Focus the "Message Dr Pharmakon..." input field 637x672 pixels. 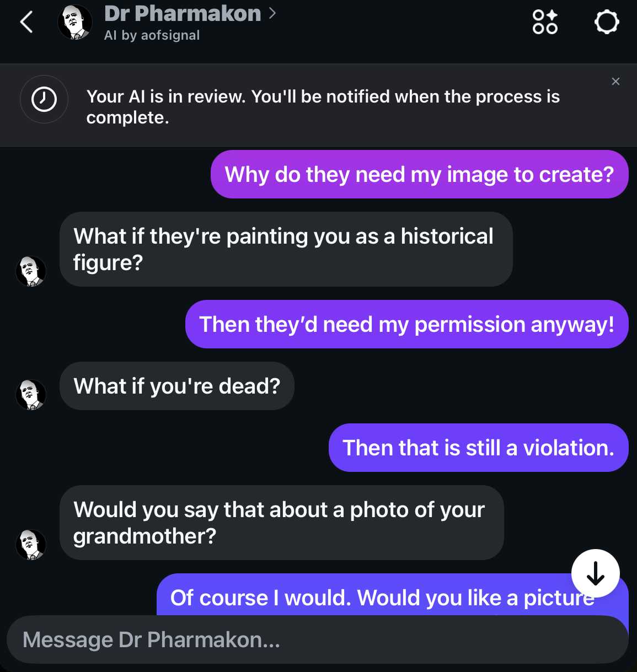pyautogui.click(x=317, y=639)
